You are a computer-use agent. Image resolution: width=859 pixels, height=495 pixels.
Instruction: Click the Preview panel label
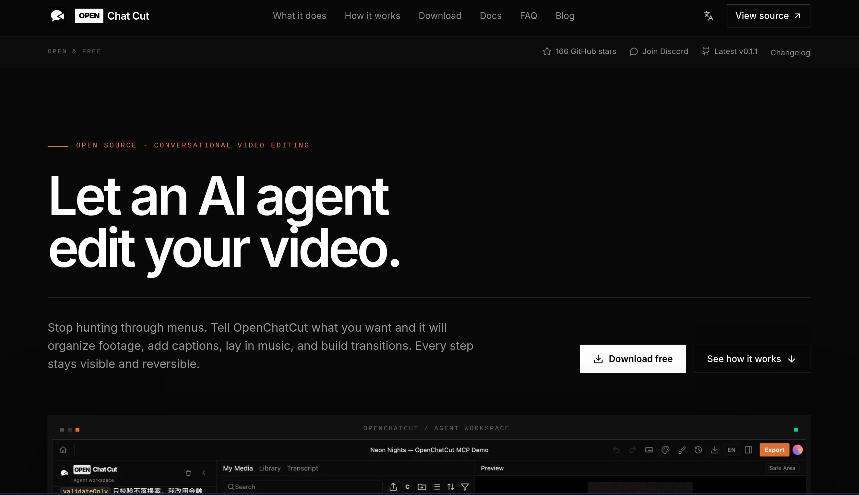click(492, 468)
